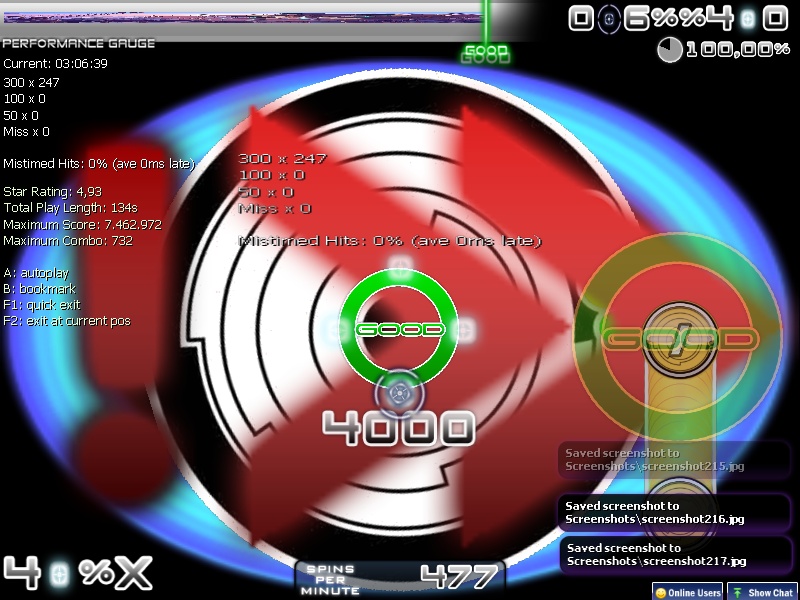Click the 'F2: exit at current pos' hint

67,321
